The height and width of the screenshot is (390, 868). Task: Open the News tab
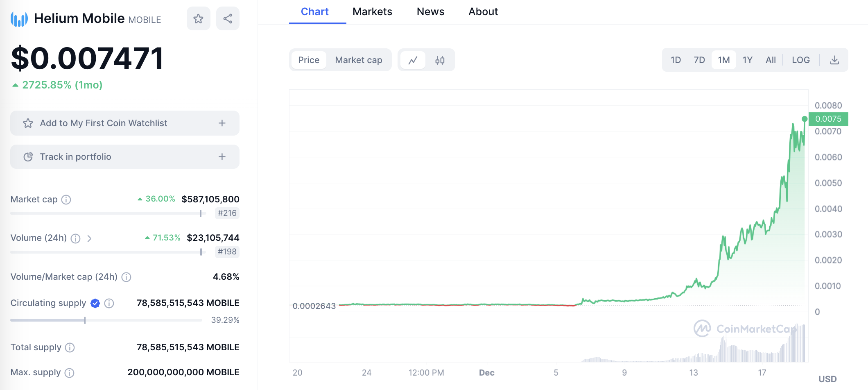click(430, 11)
